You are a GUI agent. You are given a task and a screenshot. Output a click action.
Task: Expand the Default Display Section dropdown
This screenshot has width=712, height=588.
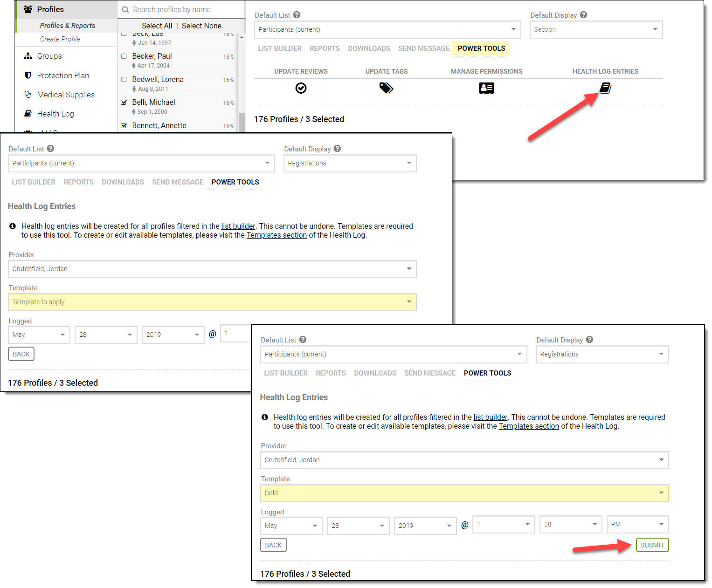click(596, 29)
